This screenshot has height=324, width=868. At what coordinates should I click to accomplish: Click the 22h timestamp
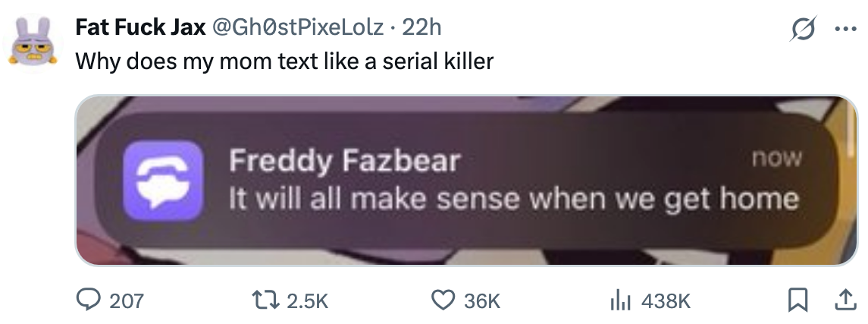pos(421,28)
